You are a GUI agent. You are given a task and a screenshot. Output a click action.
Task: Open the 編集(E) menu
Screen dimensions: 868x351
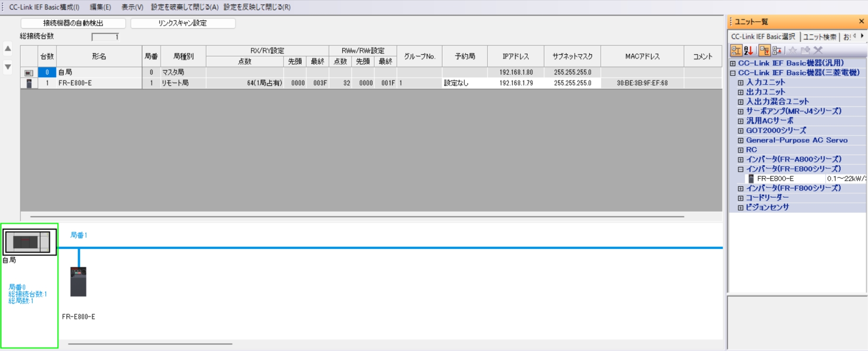(100, 7)
